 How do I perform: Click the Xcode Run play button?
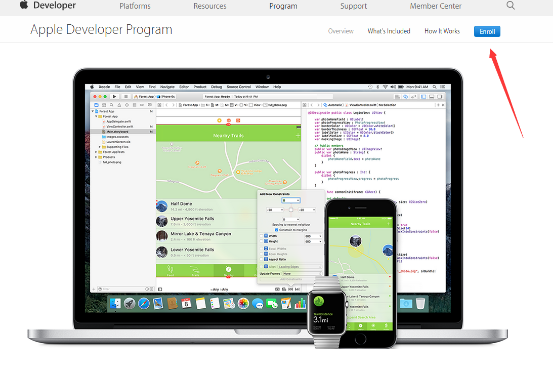pyautogui.click(x=114, y=96)
